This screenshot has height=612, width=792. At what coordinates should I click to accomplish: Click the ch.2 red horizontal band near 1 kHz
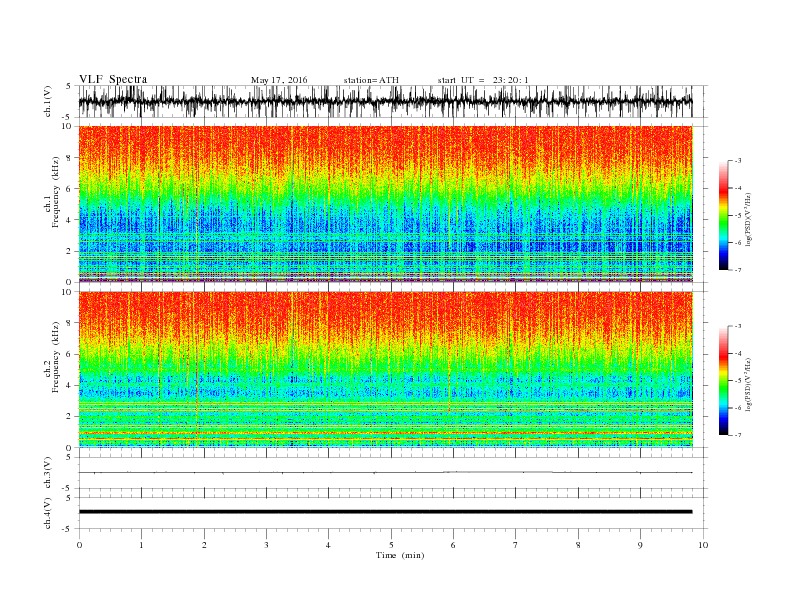385,433
